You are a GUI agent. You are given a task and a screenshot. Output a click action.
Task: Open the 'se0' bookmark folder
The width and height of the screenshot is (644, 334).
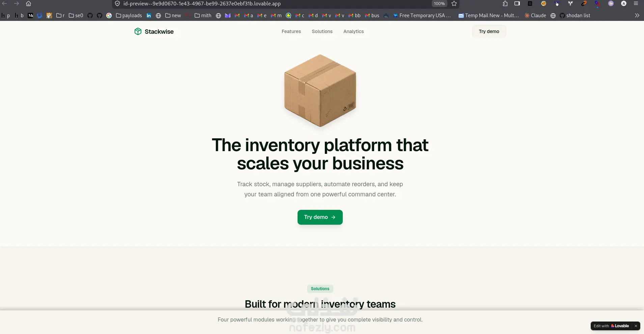click(x=76, y=16)
